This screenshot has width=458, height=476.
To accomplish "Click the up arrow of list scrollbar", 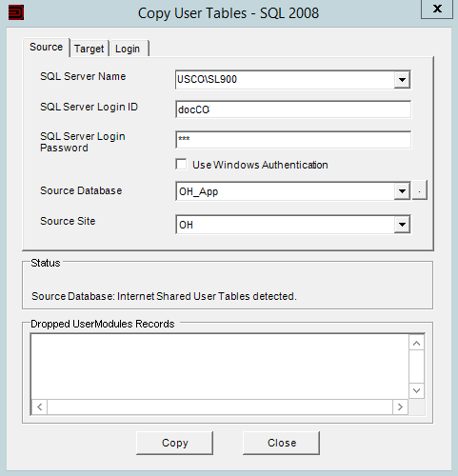I will tap(416, 343).
